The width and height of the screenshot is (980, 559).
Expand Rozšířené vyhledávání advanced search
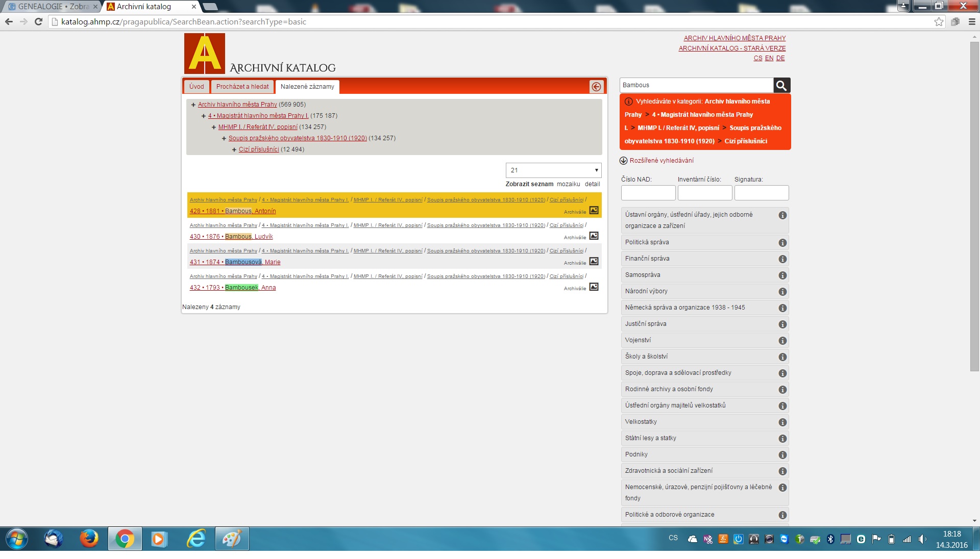click(661, 161)
